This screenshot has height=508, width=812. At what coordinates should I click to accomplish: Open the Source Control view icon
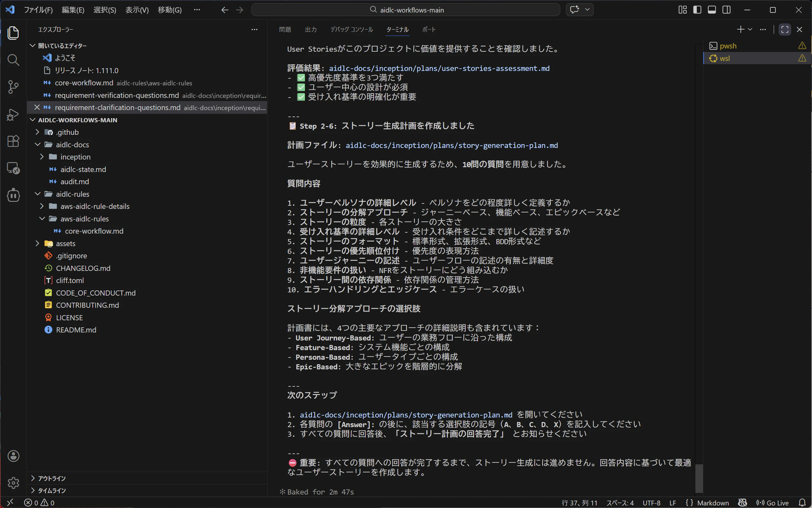click(x=13, y=87)
